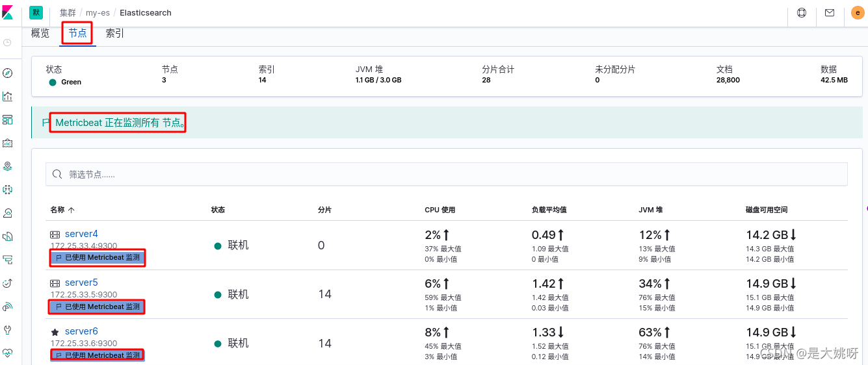
Task: Sort by the 负载平均值 column header
Action: click(549, 210)
